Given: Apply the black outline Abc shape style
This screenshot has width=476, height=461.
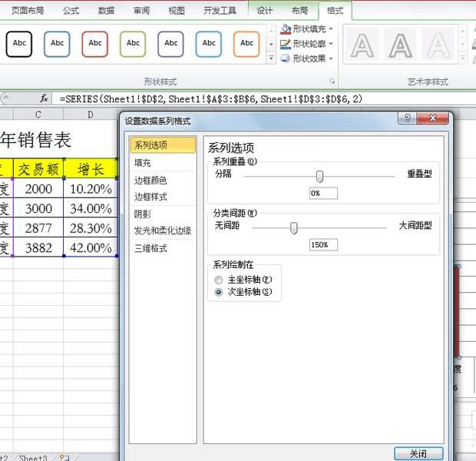Looking at the screenshot, I should coord(19,44).
